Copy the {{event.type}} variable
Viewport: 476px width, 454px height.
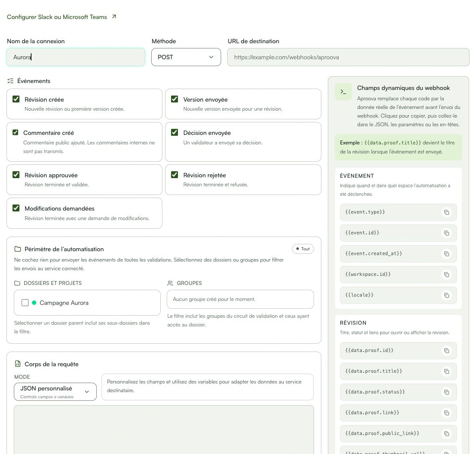click(446, 212)
